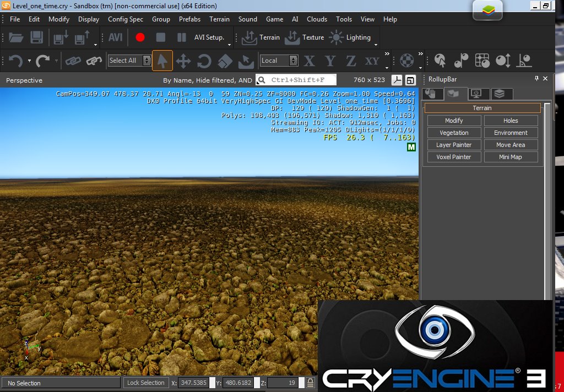564x392 pixels.
Task: Activate the Scale tool
Action: pyautogui.click(x=225, y=61)
